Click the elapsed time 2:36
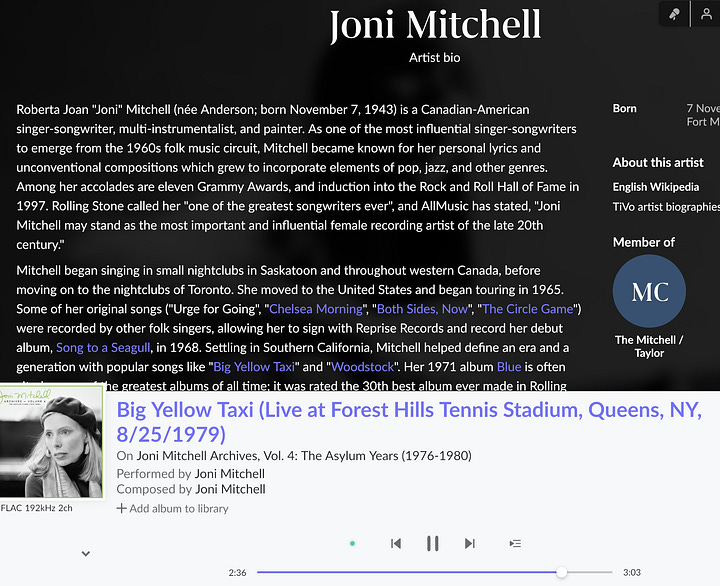This screenshot has height=586, width=720. (237, 573)
